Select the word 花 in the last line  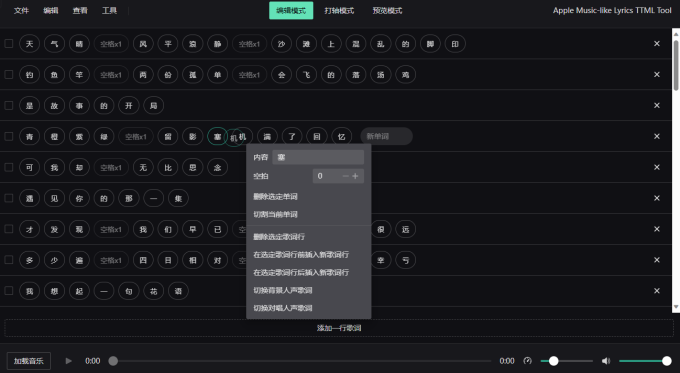[x=154, y=291]
